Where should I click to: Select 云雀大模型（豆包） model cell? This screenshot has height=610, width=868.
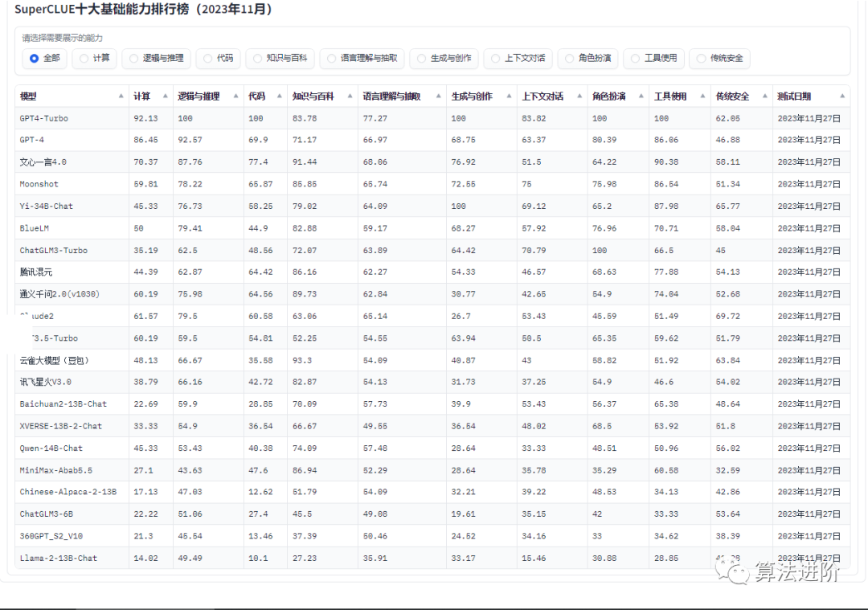(x=72, y=360)
